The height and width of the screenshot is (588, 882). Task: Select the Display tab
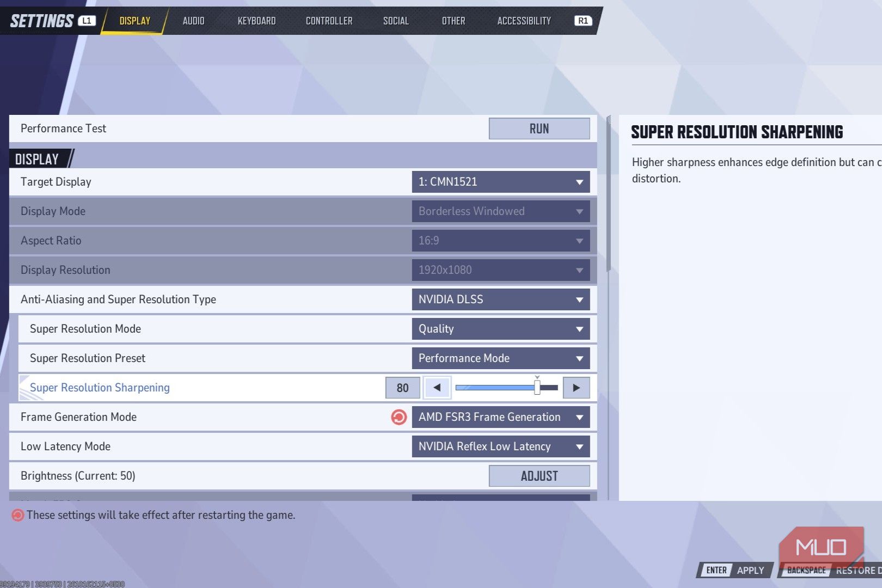coord(134,21)
